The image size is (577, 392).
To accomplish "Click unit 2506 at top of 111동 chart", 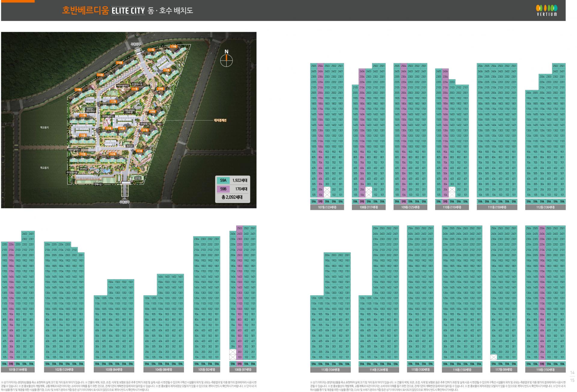I will [x=480, y=66].
